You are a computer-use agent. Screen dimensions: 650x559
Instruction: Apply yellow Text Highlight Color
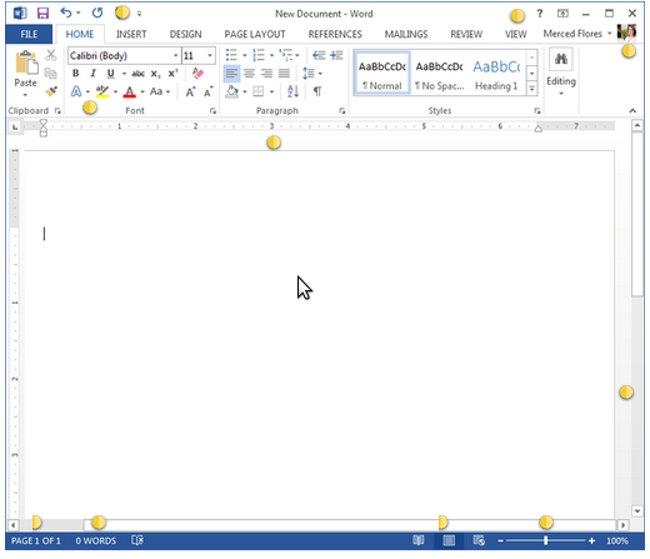tap(102, 92)
